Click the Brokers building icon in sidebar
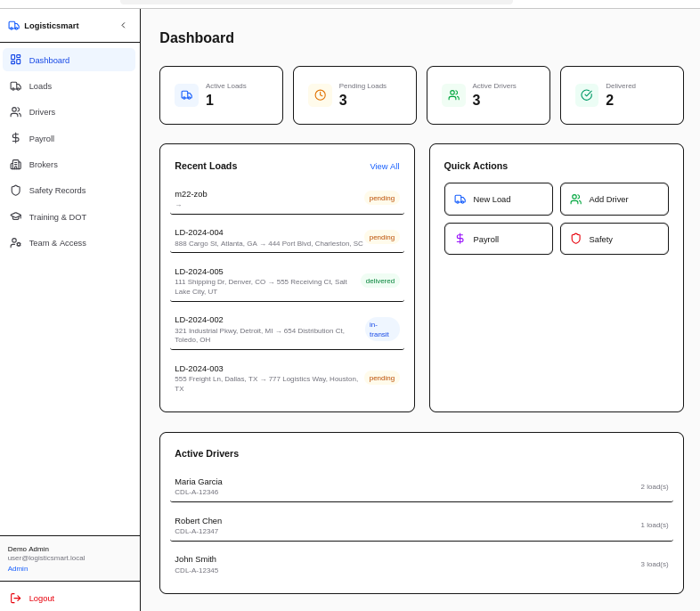The height and width of the screenshot is (611, 700). click(16, 165)
